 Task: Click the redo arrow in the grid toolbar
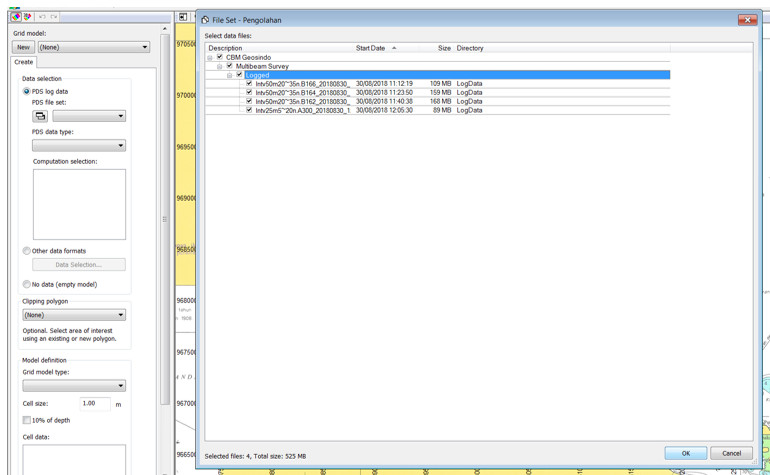coord(54,17)
